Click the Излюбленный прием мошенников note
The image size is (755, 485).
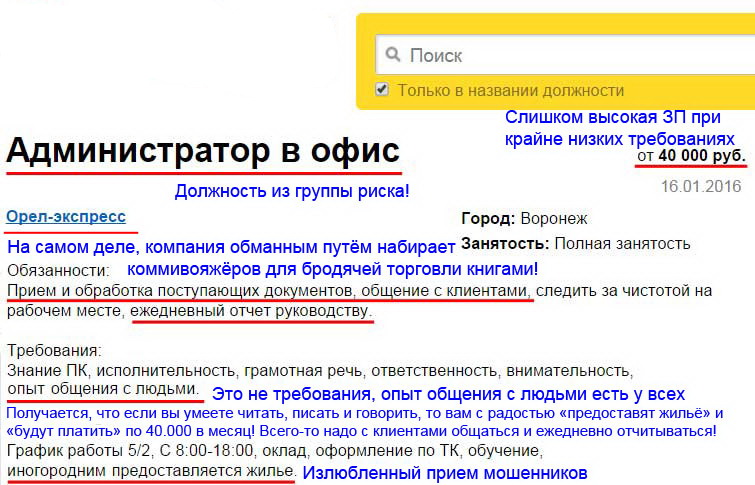click(445, 472)
